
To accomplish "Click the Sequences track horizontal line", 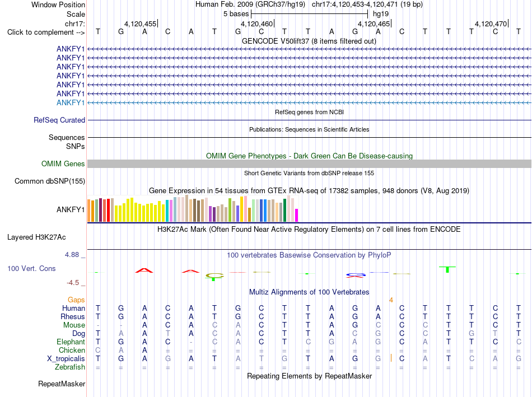I will [309, 137].
